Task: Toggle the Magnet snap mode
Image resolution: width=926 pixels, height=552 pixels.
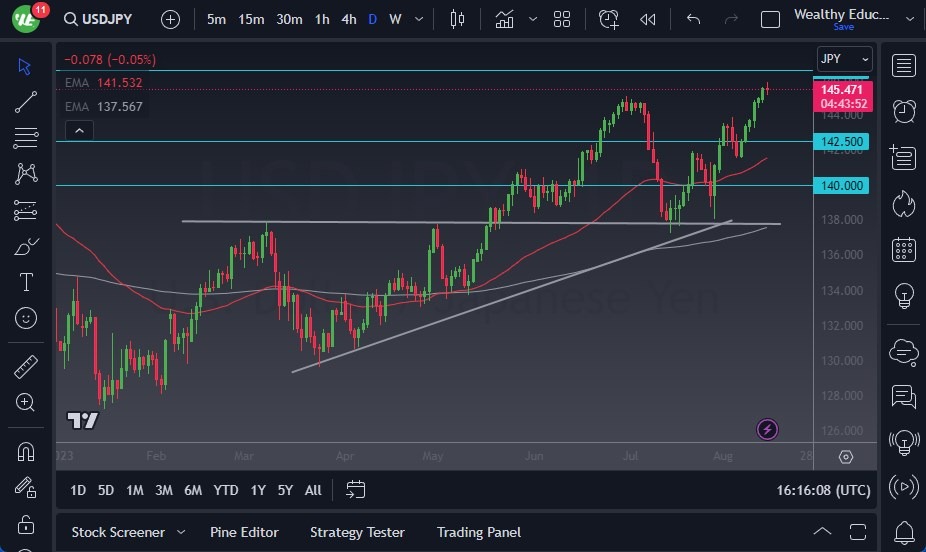Action: click(27, 451)
